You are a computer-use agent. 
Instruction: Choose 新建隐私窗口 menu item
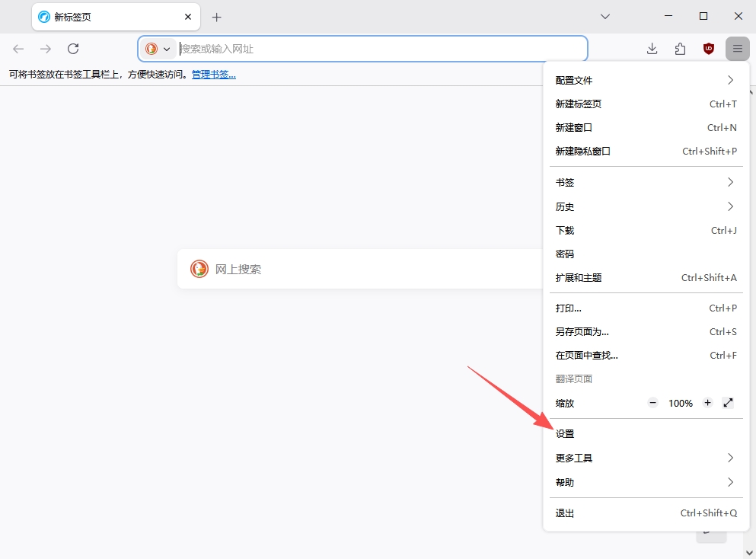tap(646, 151)
